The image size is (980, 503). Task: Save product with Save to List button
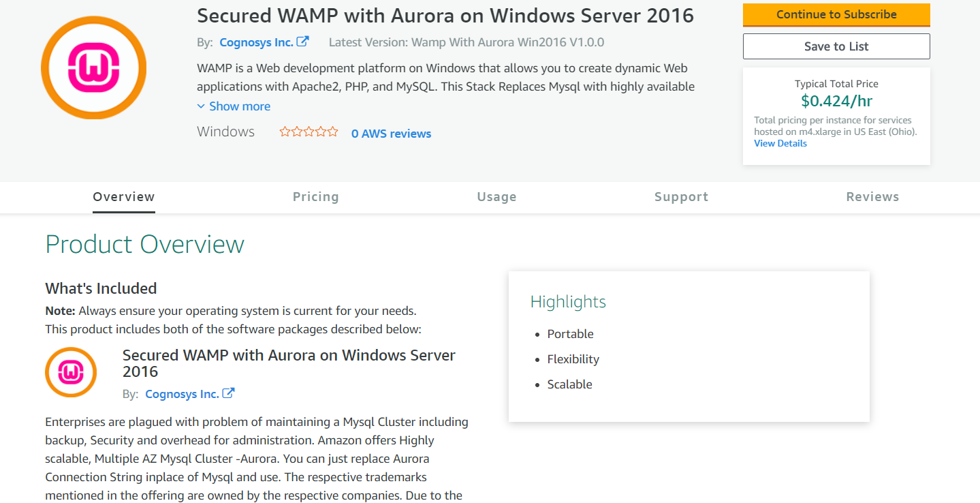[x=836, y=46]
